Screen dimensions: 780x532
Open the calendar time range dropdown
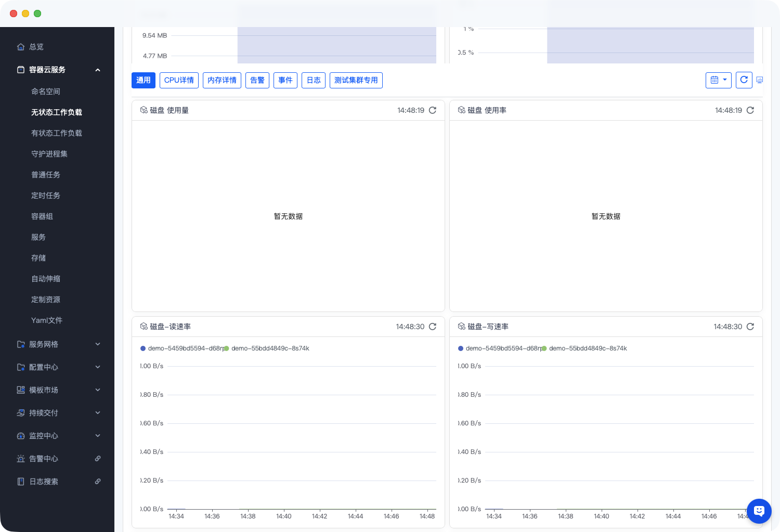718,80
